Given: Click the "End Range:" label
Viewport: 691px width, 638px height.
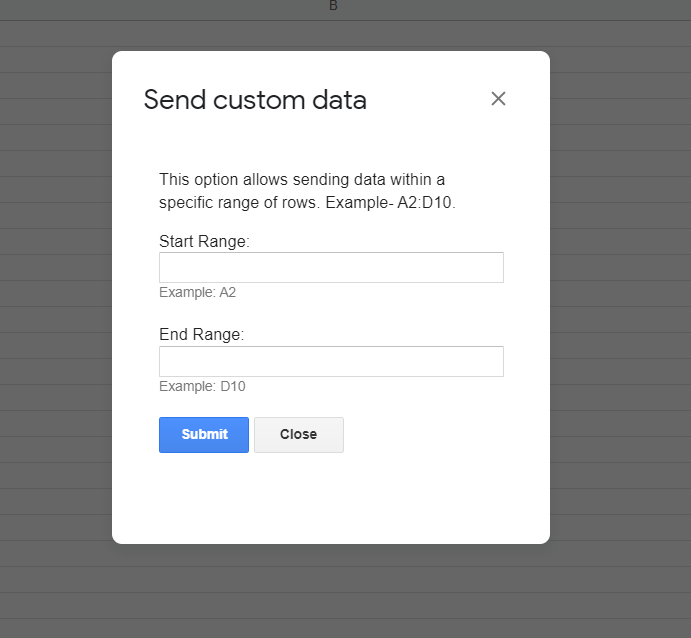Looking at the screenshot, I should pos(202,334).
